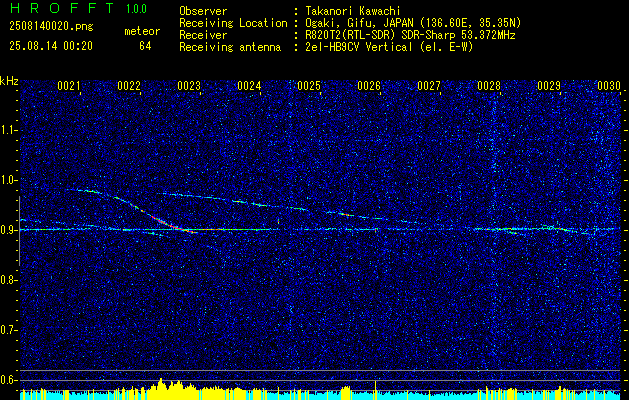Screen dimensions: 629x400
Task: Click time marker 0027
Action: 429,86
